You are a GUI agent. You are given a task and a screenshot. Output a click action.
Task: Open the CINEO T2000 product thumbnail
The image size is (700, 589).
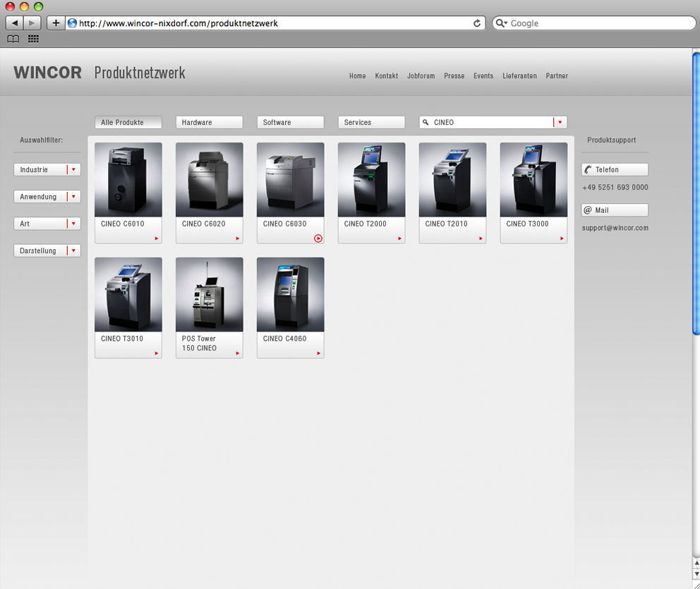(x=371, y=179)
